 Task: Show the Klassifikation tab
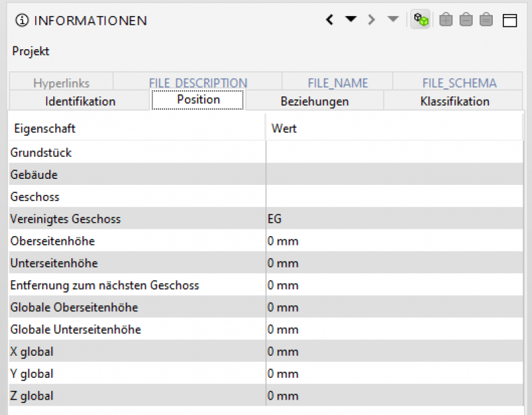pyautogui.click(x=455, y=101)
